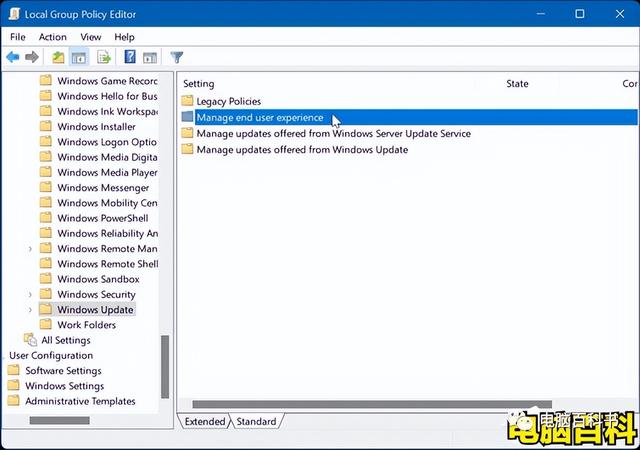Click the Administrative Templates folder icon
Screen dimensions: 640x450
point(13,400)
